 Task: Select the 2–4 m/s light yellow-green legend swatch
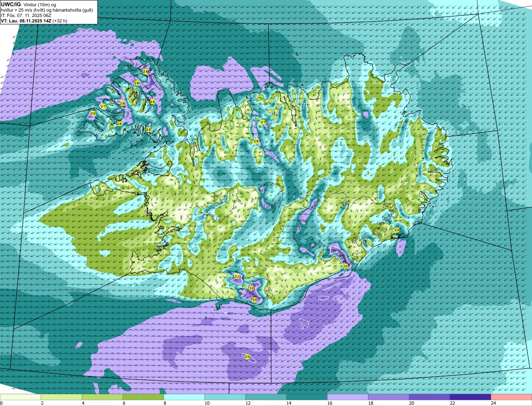tap(62, 397)
